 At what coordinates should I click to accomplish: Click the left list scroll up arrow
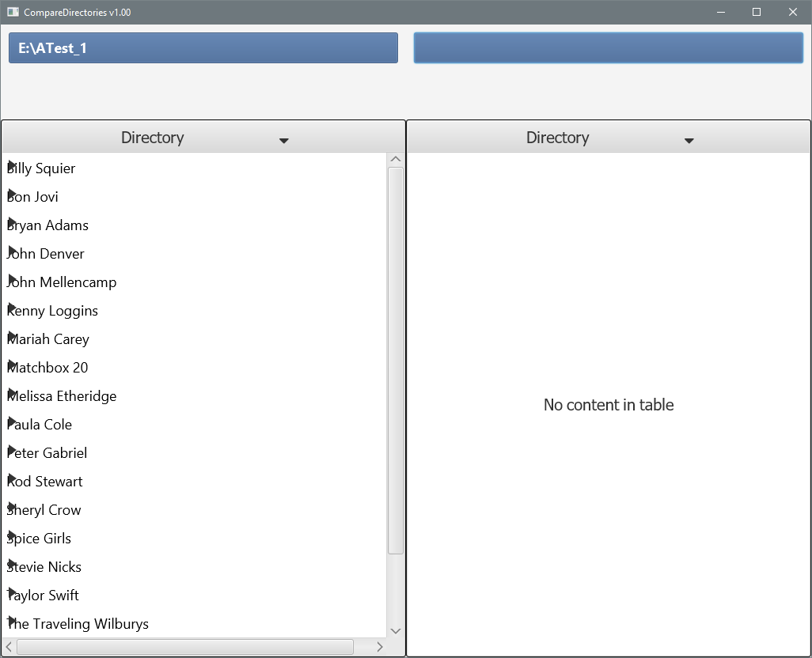[396, 159]
